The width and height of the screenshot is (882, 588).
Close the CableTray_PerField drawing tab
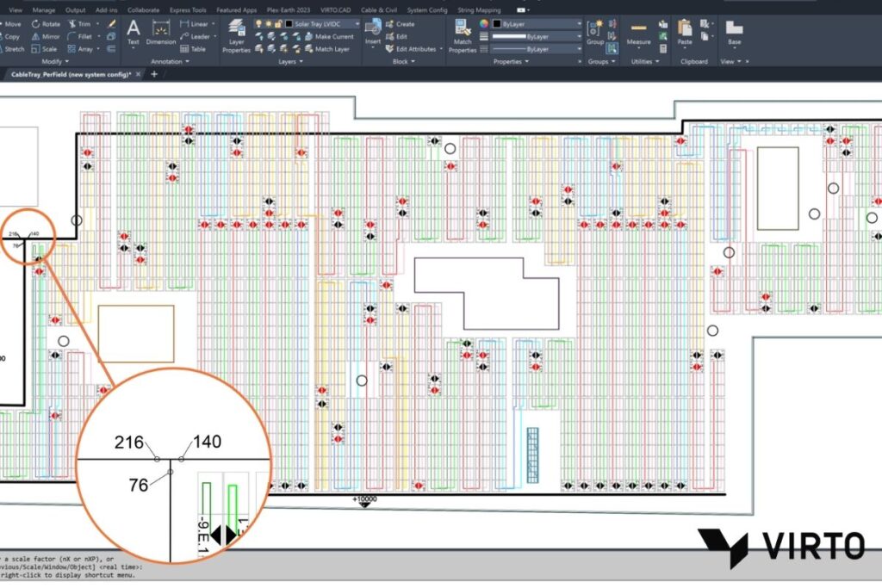click(138, 74)
